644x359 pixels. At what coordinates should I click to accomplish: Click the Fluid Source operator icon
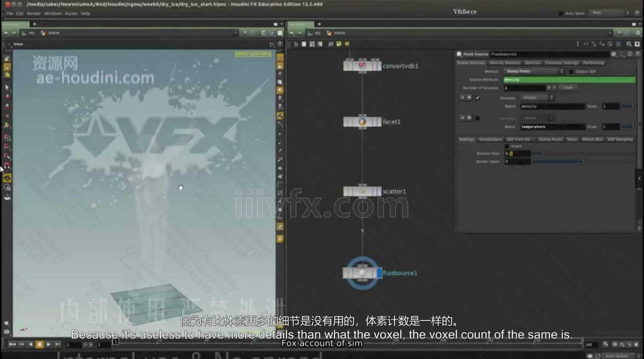[459, 54]
